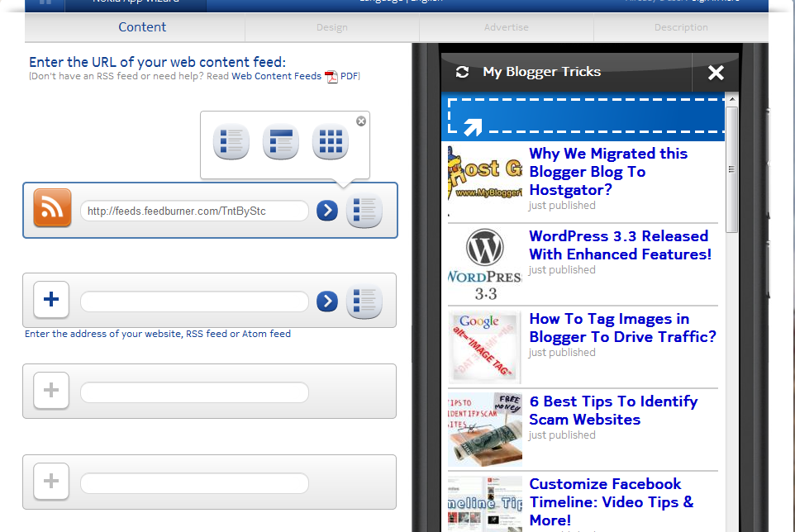The width and height of the screenshot is (795, 532).
Task: Click the Google image tag thumbnail
Action: pos(485,347)
